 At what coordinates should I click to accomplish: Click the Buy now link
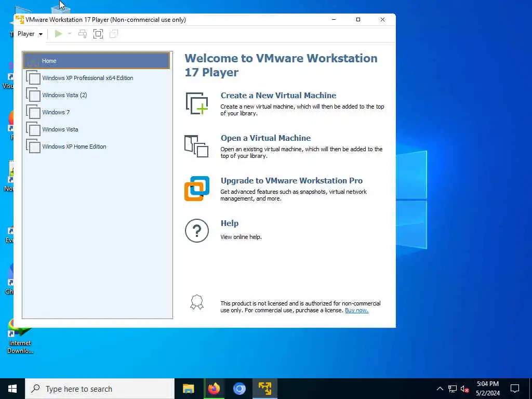pyautogui.click(x=356, y=310)
